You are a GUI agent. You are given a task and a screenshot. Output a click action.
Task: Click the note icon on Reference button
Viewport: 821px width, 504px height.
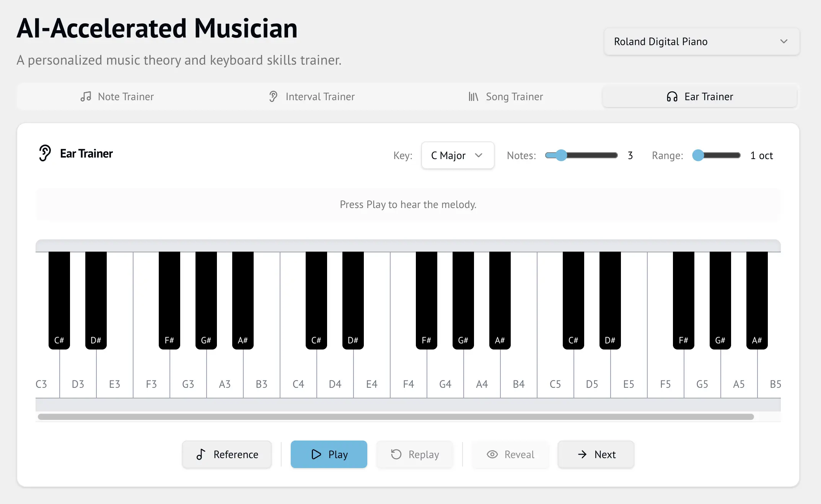[x=201, y=454]
